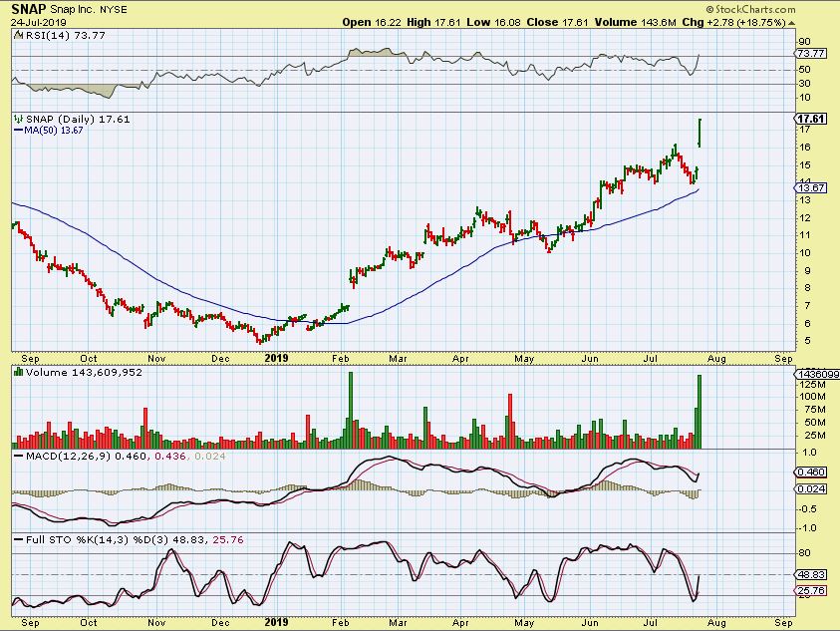Click the 'Snap Inc. NYSE' company name

point(89,10)
